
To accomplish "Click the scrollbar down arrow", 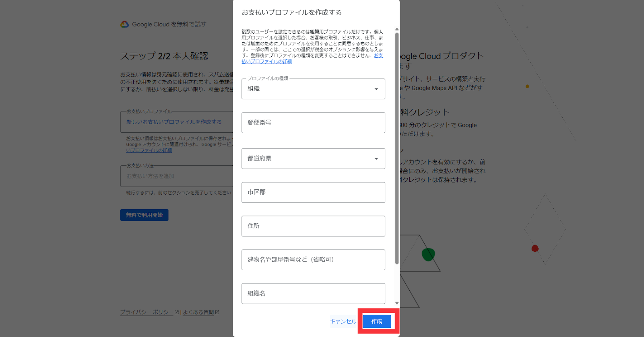I will (397, 303).
